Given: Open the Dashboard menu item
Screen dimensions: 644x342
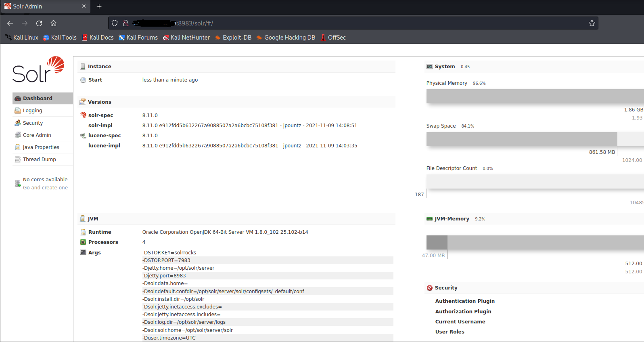Looking at the screenshot, I should (x=43, y=98).
